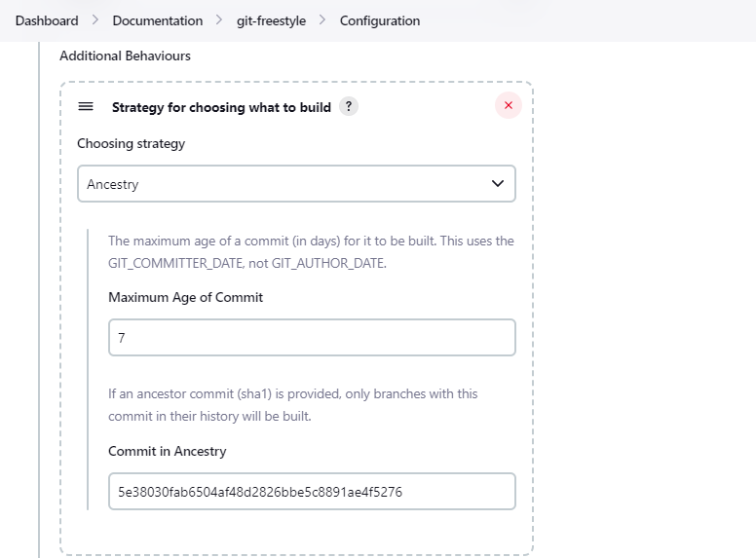The width and height of the screenshot is (756, 558).
Task: Remove the Strategy for choosing behaviour
Action: coord(509,105)
